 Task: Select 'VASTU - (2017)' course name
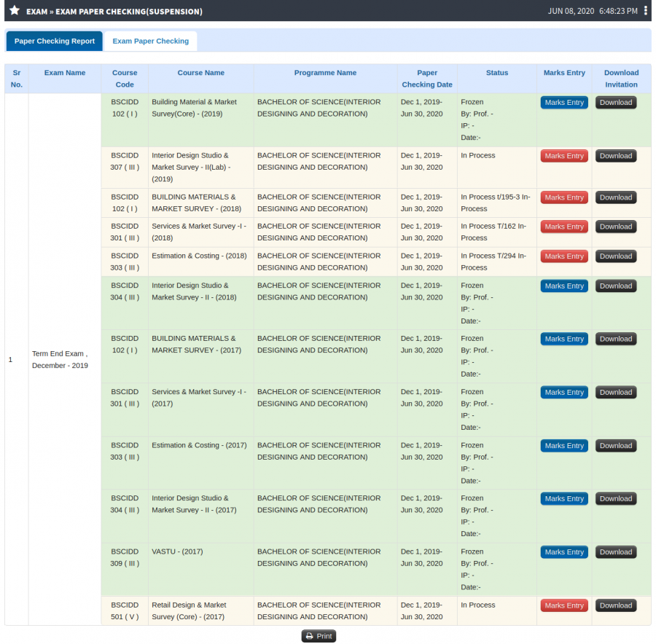tap(177, 551)
